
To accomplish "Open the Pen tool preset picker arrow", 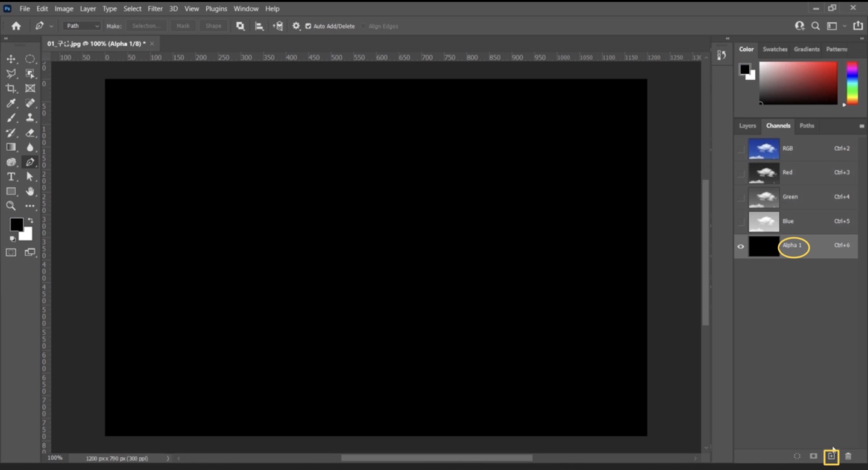I will point(51,27).
